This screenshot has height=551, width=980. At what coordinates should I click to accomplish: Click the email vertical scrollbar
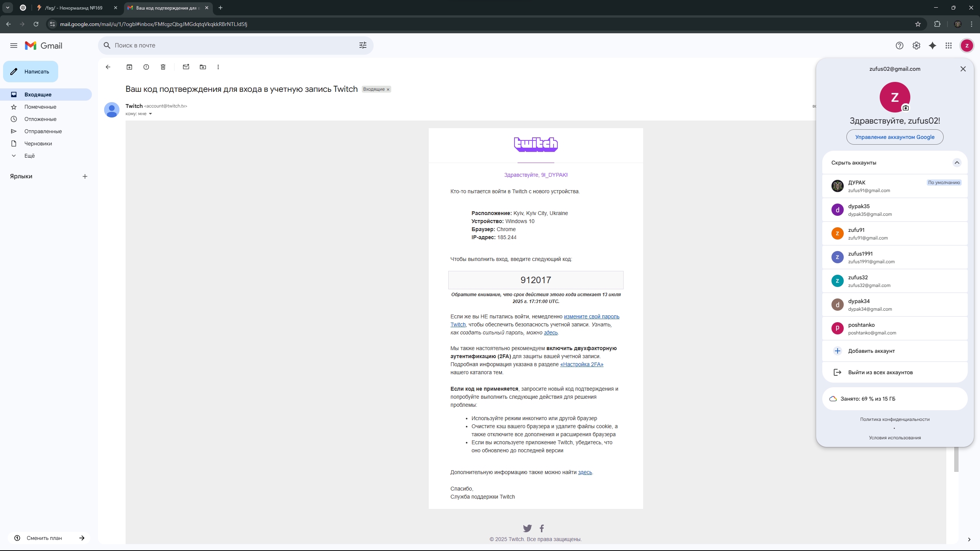pyautogui.click(x=956, y=459)
